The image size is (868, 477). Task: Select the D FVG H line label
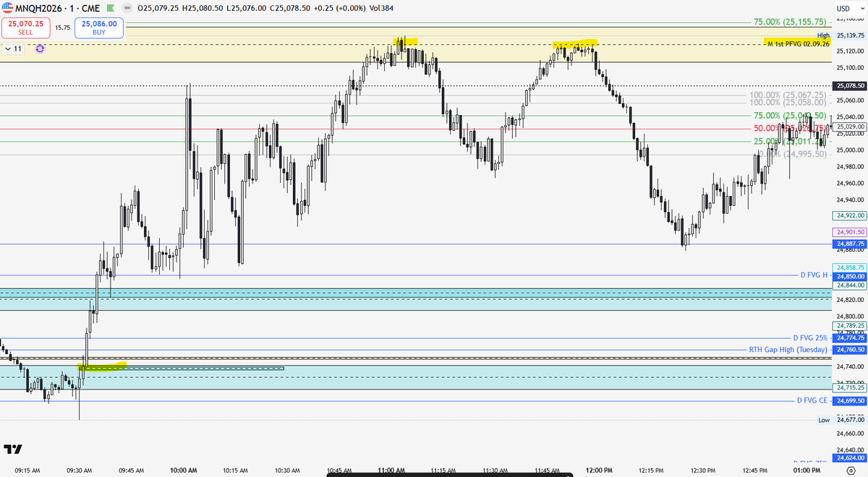(814, 275)
